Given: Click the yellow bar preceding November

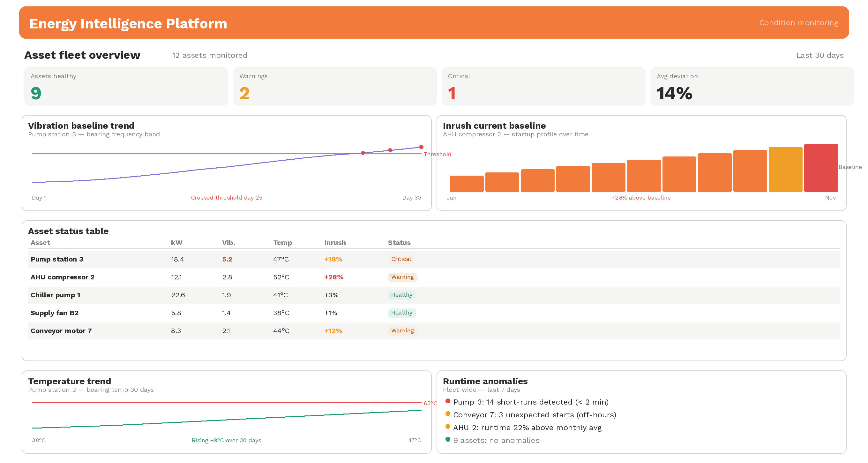Looking at the screenshot, I should 785,170.
